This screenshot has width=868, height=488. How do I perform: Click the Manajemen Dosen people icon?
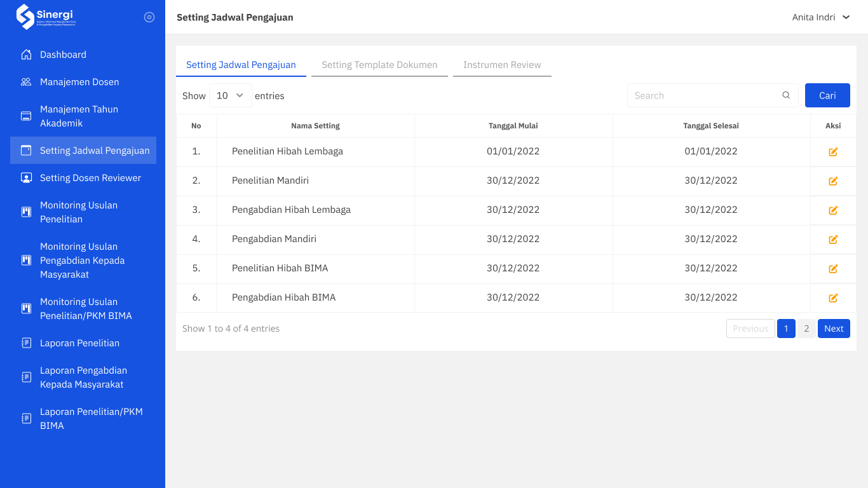[x=26, y=82]
